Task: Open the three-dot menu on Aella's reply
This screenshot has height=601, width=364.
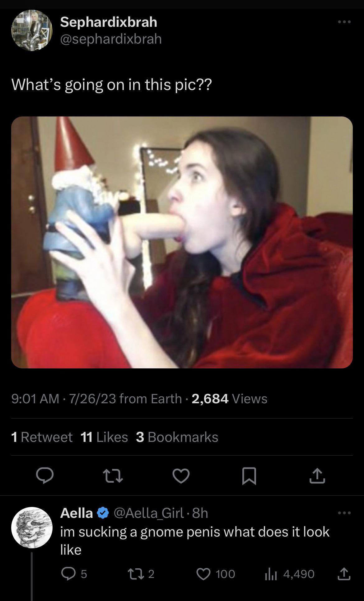Action: 344,513
